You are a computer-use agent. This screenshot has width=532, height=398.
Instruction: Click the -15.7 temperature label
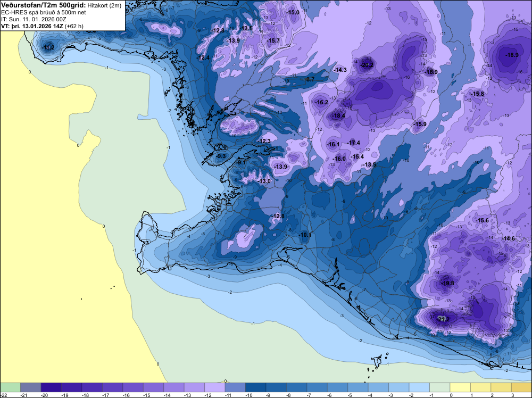point(273,41)
